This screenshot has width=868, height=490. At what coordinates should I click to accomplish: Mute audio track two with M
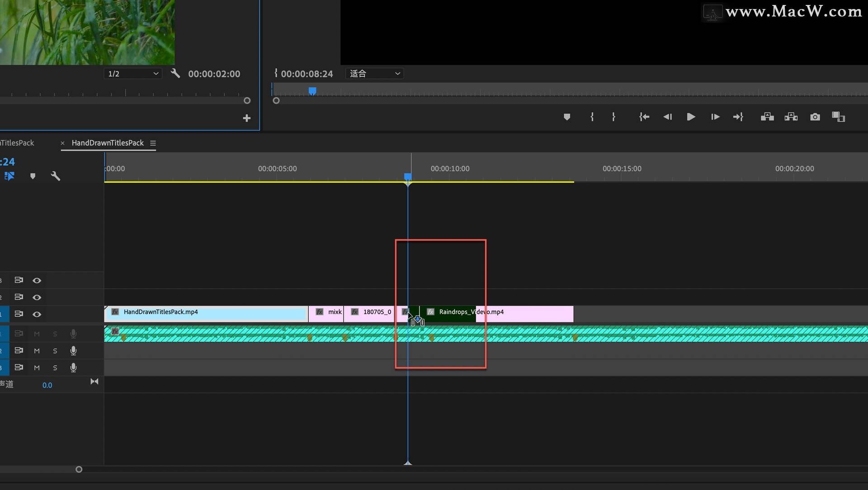pos(37,351)
